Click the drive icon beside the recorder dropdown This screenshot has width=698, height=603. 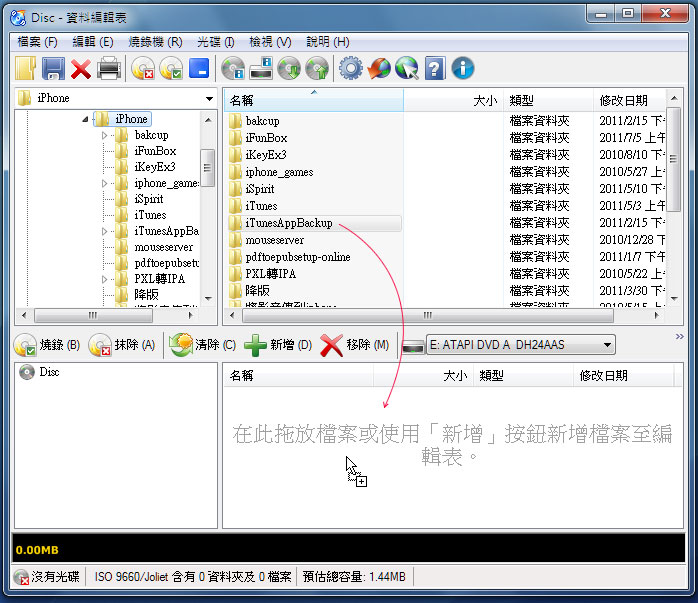pyautogui.click(x=413, y=346)
